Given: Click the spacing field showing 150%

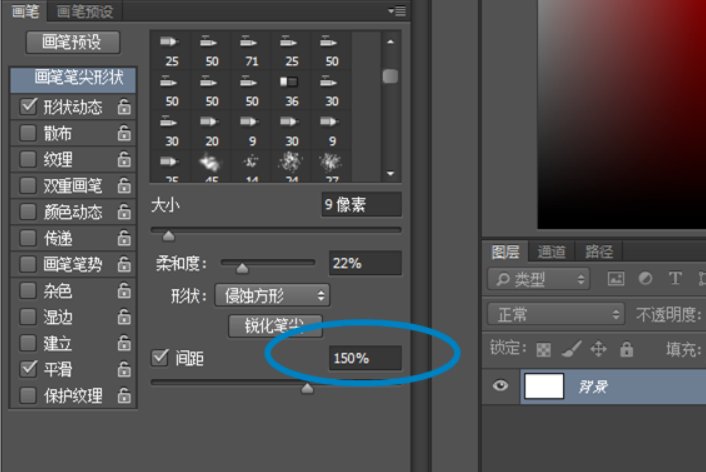Looking at the screenshot, I should [x=365, y=358].
